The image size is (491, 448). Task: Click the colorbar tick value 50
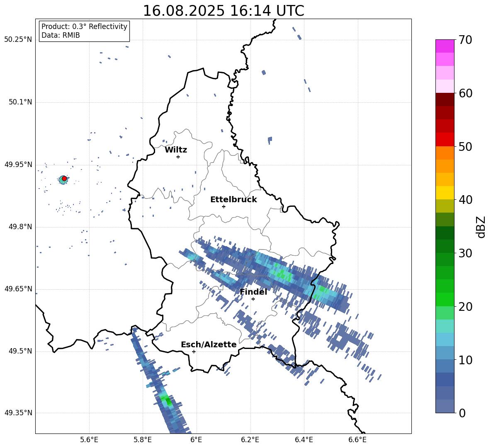(x=465, y=146)
